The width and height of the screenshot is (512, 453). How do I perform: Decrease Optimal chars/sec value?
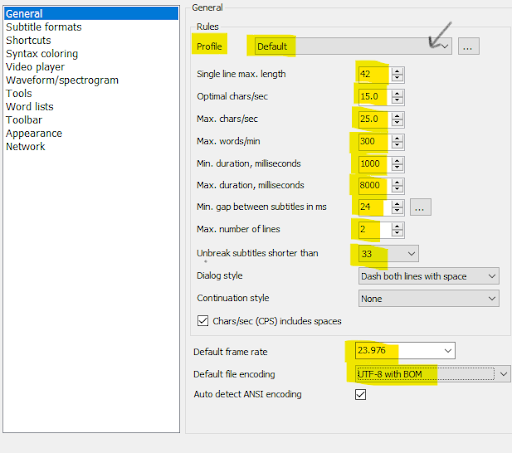click(x=397, y=100)
